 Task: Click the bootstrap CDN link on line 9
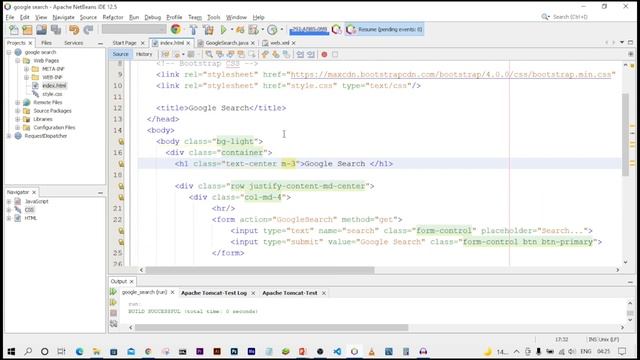point(451,74)
